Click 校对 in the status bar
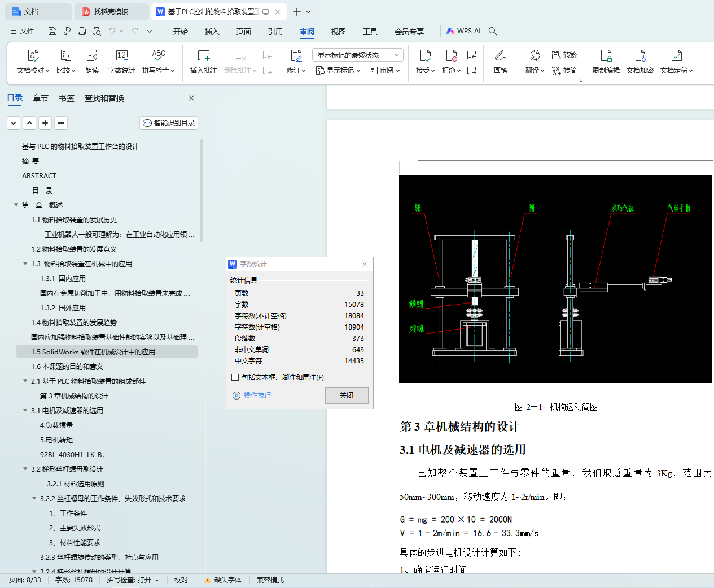The image size is (714, 588). 181,580
